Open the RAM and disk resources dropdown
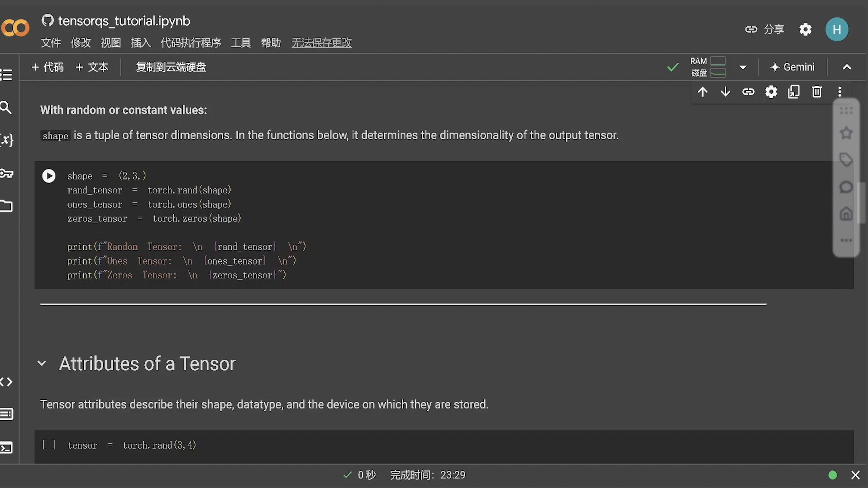The image size is (868, 488). pyautogui.click(x=743, y=67)
